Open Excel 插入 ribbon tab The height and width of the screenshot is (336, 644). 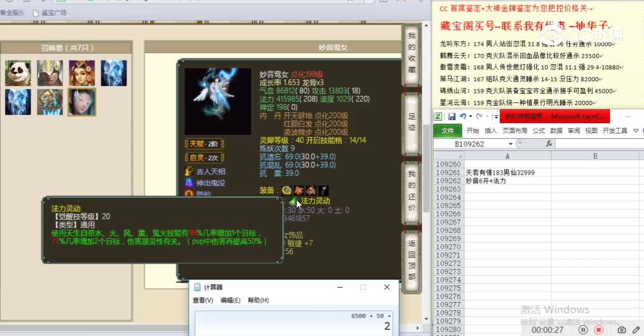[491, 131]
